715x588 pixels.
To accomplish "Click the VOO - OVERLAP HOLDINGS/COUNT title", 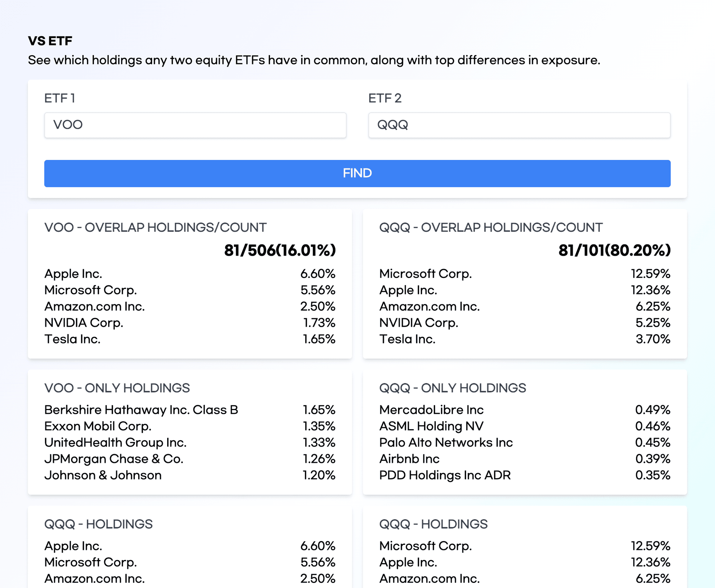I will (155, 227).
